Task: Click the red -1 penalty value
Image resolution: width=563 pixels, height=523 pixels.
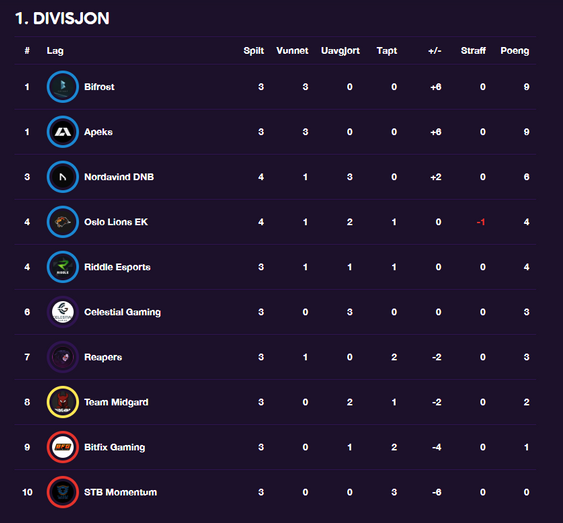Action: coord(481,222)
